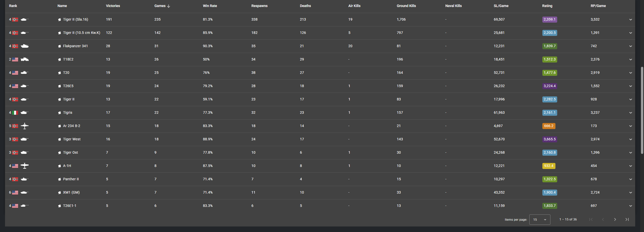Sort table by Respawns column
Screen dimensions: 644x232
(259, 6)
